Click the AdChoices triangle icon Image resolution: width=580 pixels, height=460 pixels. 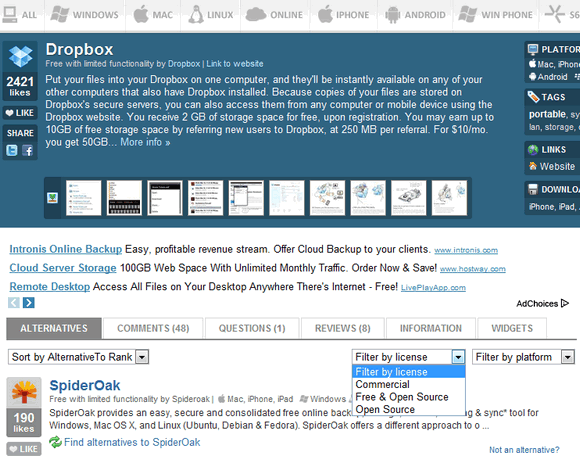coord(564,304)
